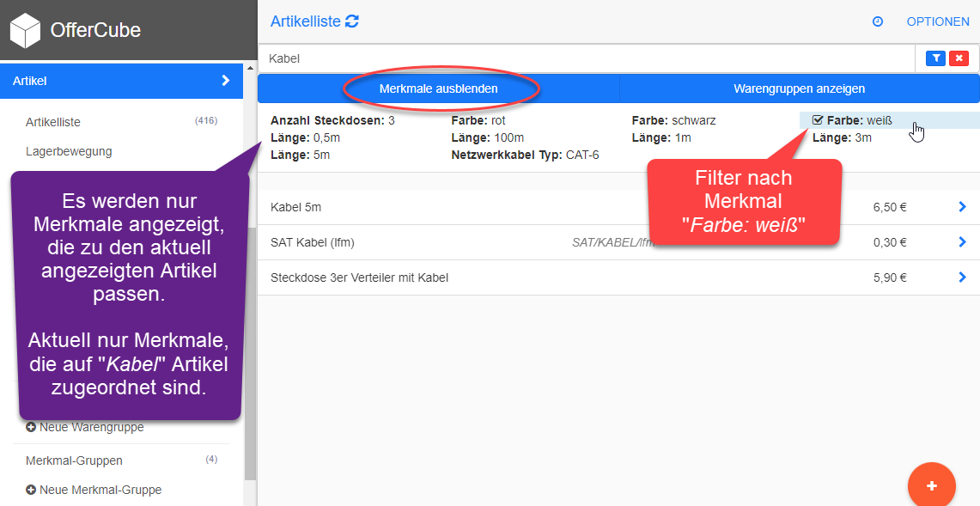Open Merkmal-Gruppen in the sidebar

(74, 460)
